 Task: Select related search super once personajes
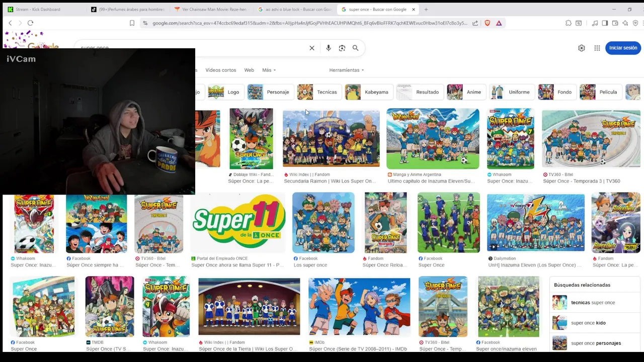[595, 343]
